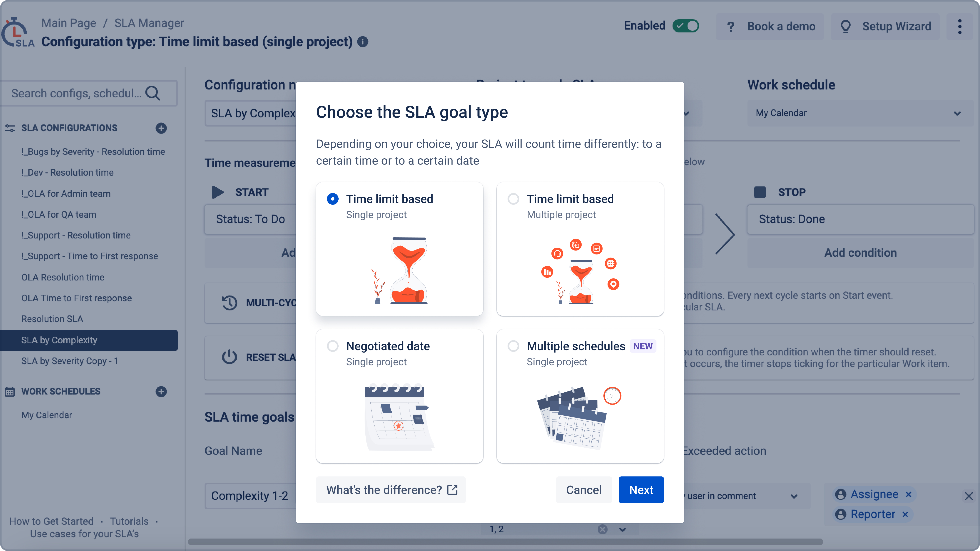Add a new SLA configuration with plus icon
The width and height of the screenshot is (980, 551).
click(161, 128)
